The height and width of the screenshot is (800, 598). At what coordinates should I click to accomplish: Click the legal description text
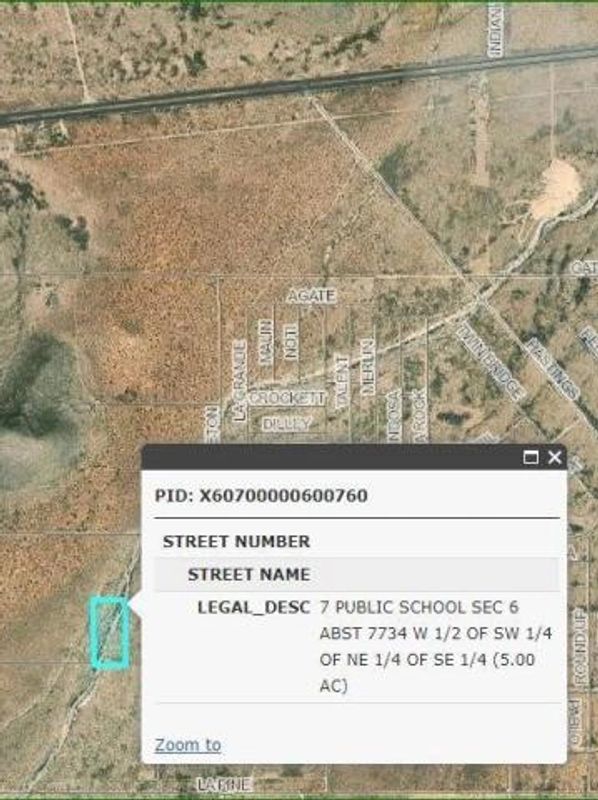[x=436, y=646]
